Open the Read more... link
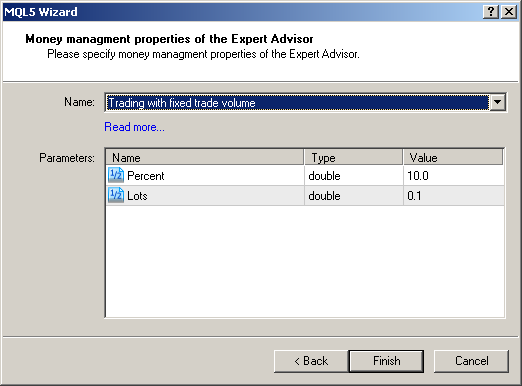 [x=134, y=127]
